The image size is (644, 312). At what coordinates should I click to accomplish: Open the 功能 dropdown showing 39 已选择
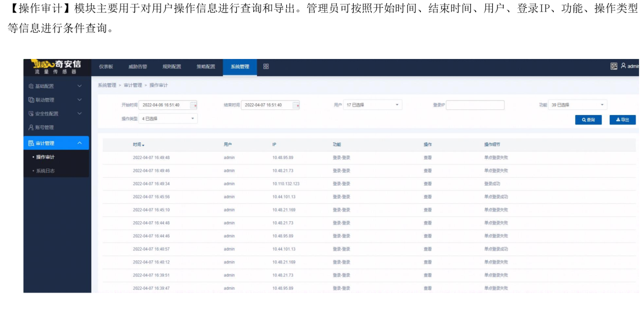[x=577, y=105]
